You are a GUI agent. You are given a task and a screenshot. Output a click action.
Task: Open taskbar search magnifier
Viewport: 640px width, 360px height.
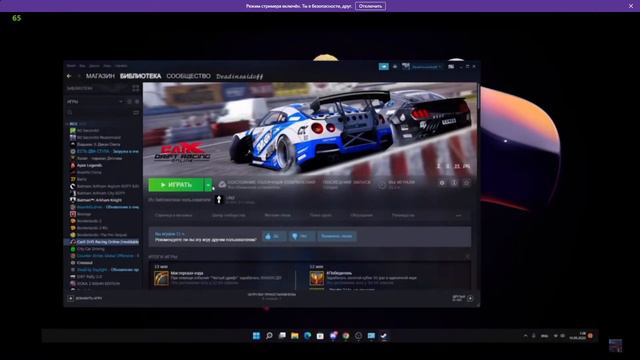click(x=269, y=336)
